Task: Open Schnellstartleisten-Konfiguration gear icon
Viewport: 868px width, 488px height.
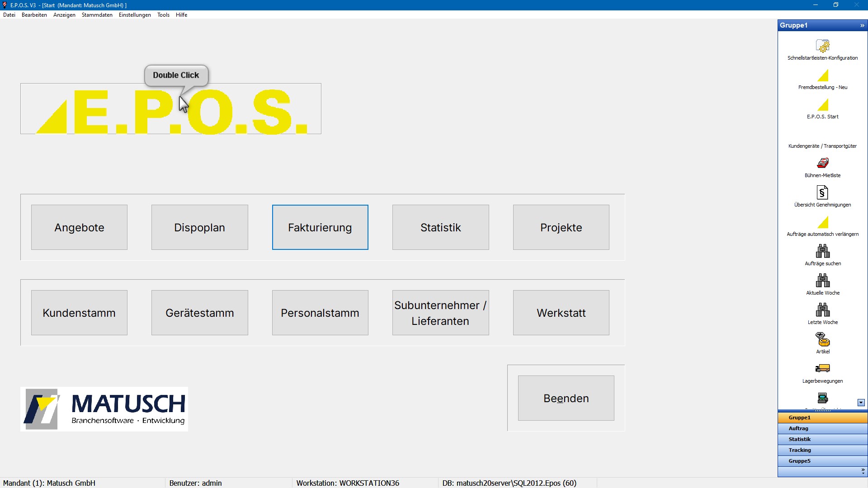Action: tap(822, 46)
